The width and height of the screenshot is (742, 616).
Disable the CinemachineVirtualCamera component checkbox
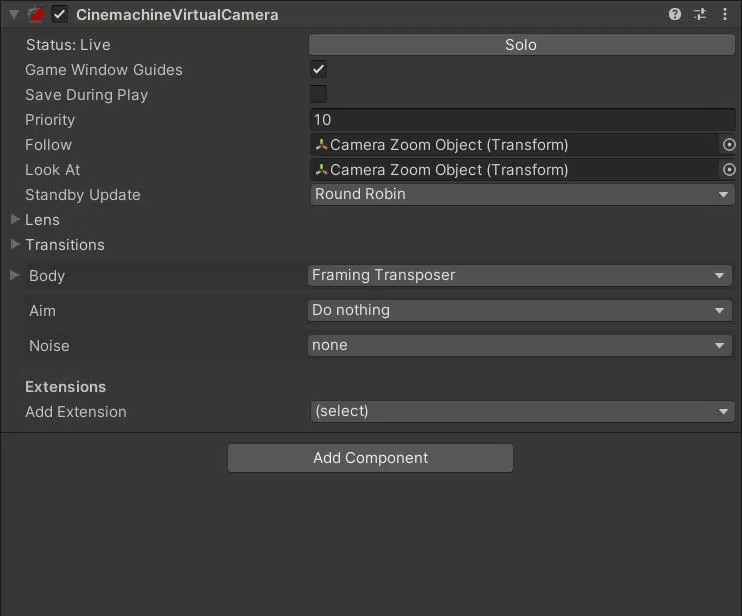(60, 15)
